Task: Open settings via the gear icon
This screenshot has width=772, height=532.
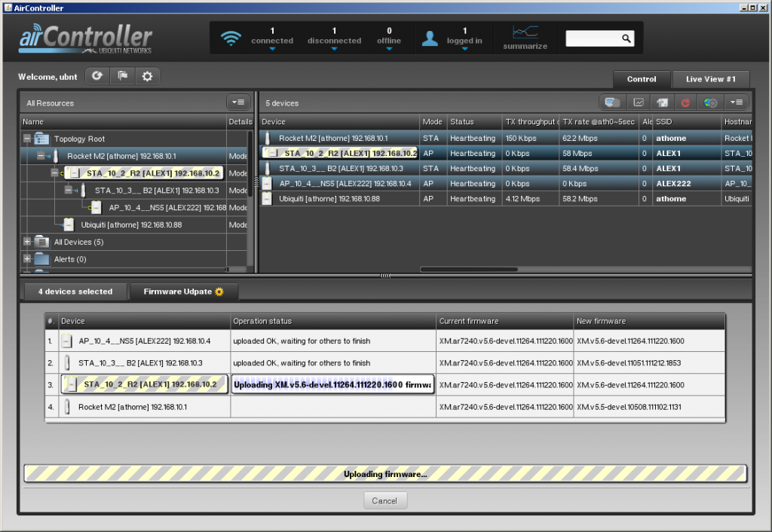Action: pyautogui.click(x=147, y=76)
